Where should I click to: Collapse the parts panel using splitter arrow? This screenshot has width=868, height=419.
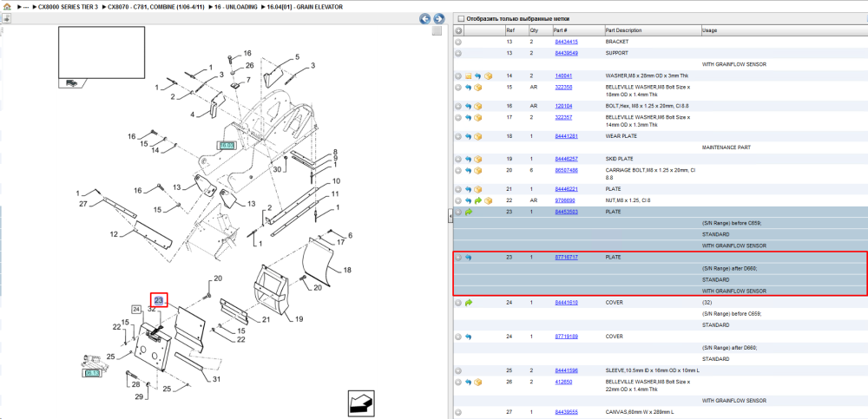pos(450,218)
